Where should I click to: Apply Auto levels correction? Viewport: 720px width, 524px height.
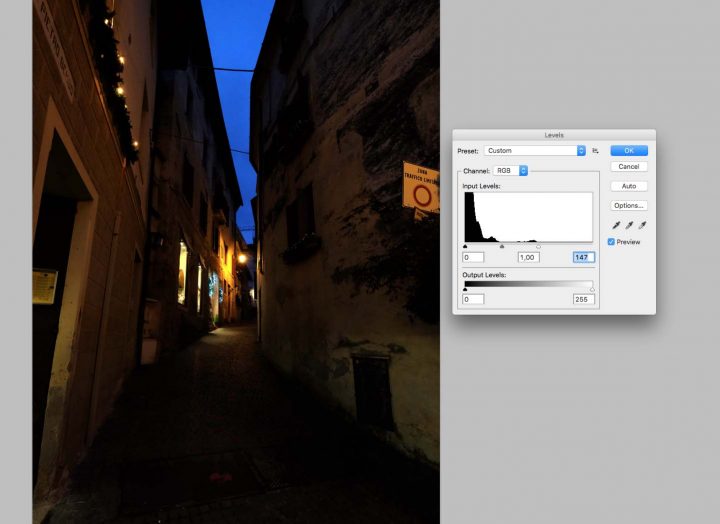tap(629, 186)
